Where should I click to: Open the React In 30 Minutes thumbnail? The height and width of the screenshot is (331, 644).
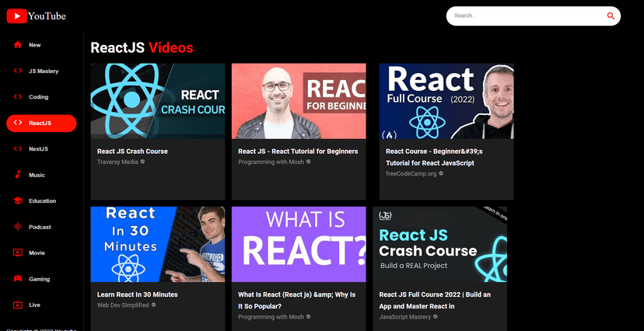click(158, 245)
